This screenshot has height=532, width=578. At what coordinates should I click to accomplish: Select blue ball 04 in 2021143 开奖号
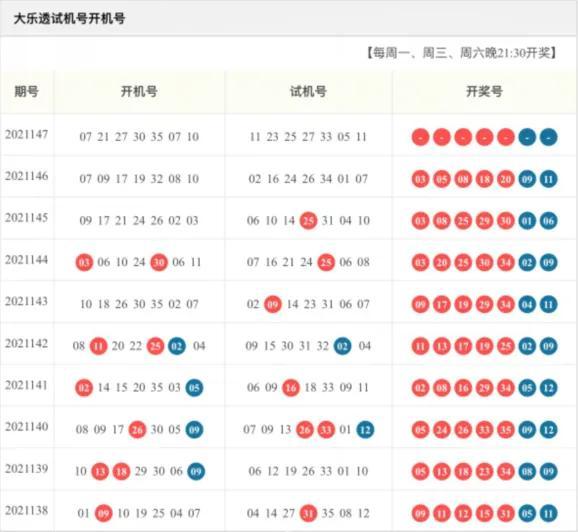(x=527, y=305)
